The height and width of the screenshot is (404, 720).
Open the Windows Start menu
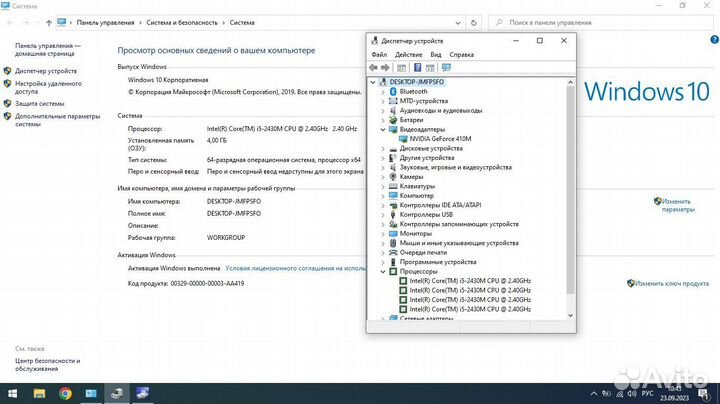[13, 393]
